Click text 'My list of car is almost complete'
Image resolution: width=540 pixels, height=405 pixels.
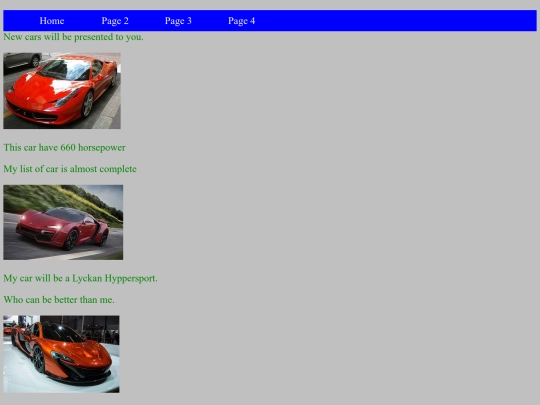pyautogui.click(x=70, y=169)
